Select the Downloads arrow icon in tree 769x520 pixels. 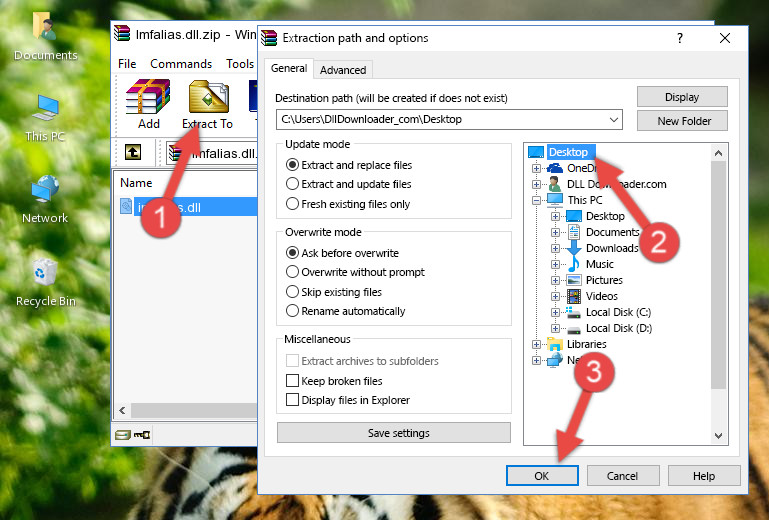574,248
